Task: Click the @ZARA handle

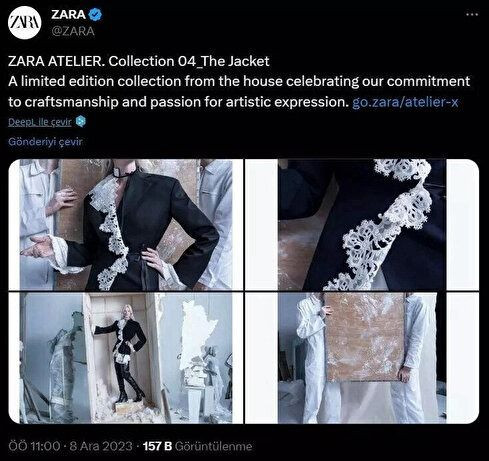Action: point(73,31)
